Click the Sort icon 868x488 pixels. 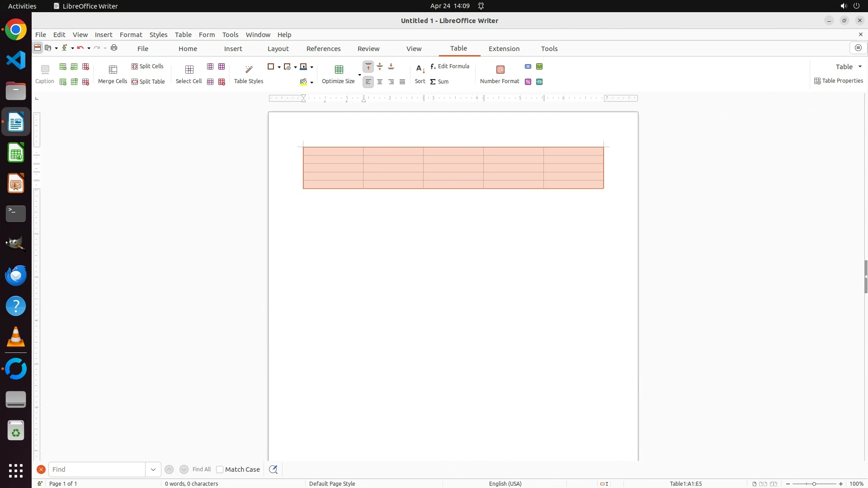coord(420,70)
